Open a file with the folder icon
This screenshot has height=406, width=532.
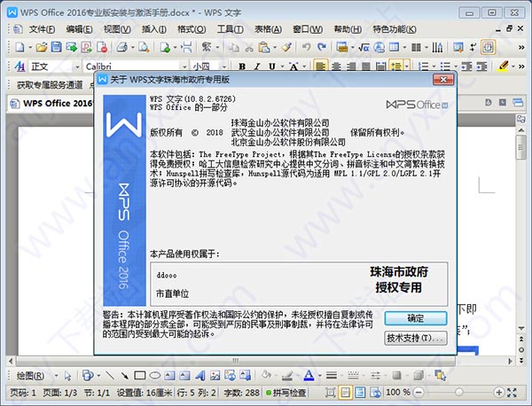(x=42, y=47)
